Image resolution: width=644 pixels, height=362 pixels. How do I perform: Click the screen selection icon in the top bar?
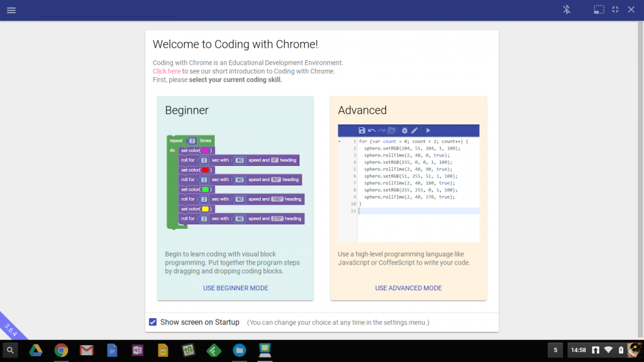click(x=598, y=9)
